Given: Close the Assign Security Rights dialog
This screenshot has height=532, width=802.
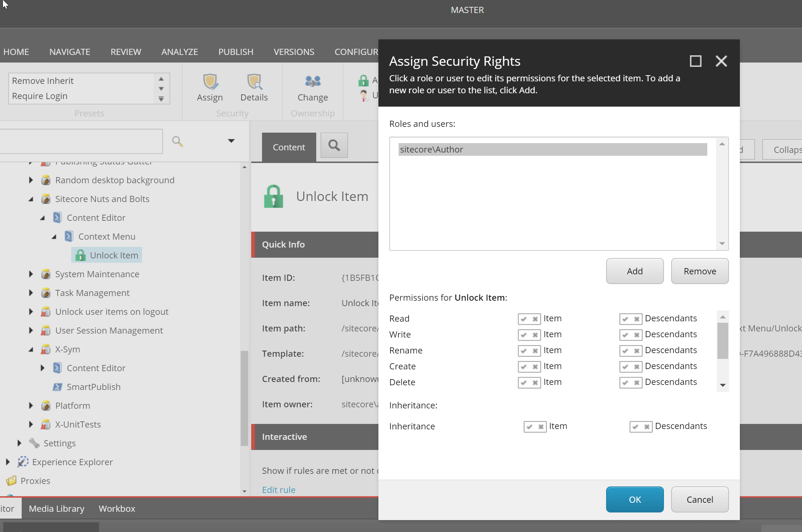Looking at the screenshot, I should coord(721,61).
